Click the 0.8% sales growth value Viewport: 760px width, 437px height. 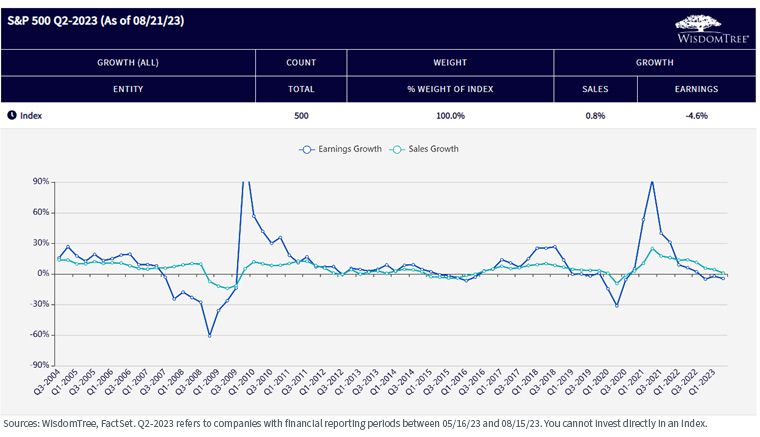point(595,116)
